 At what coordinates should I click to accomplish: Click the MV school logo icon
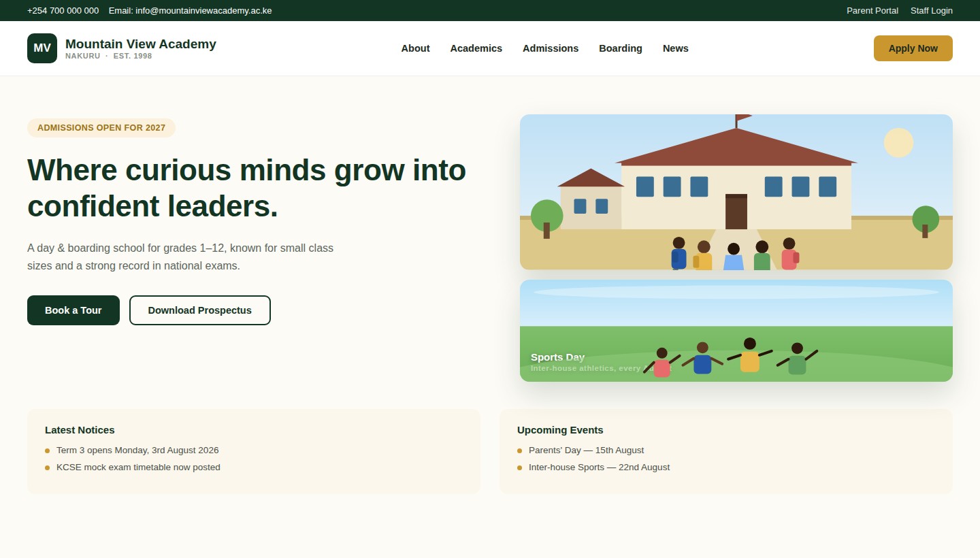(42, 48)
